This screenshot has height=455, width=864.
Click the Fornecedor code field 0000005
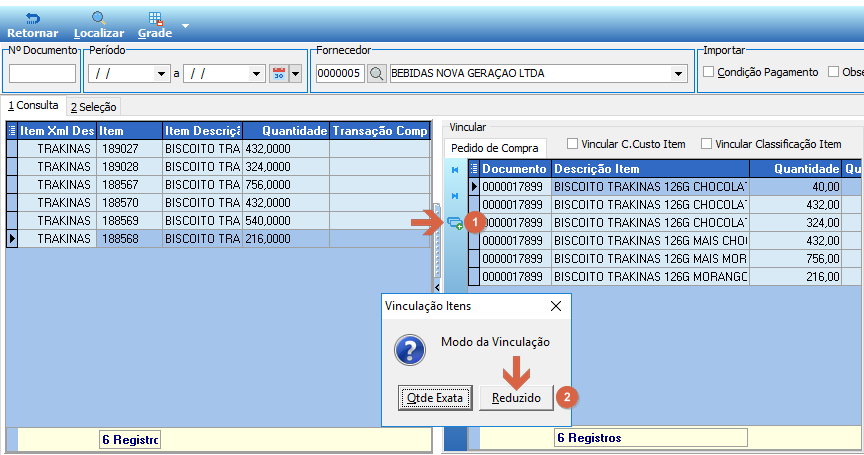340,73
